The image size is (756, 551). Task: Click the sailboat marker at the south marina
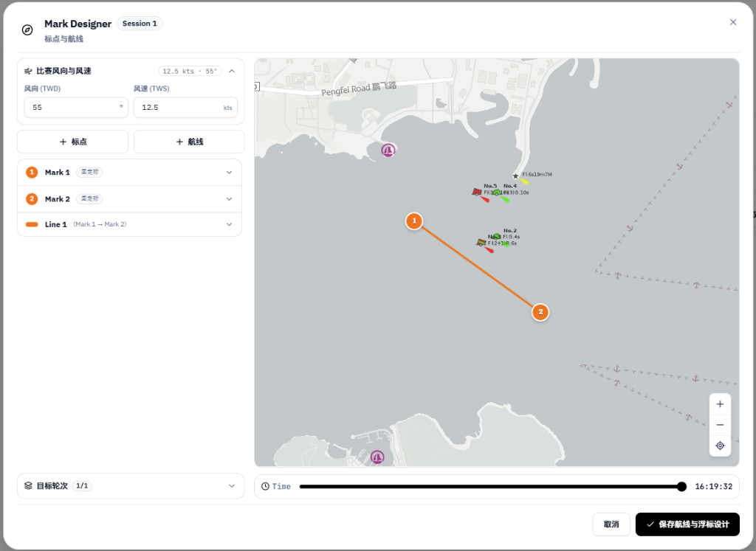377,457
